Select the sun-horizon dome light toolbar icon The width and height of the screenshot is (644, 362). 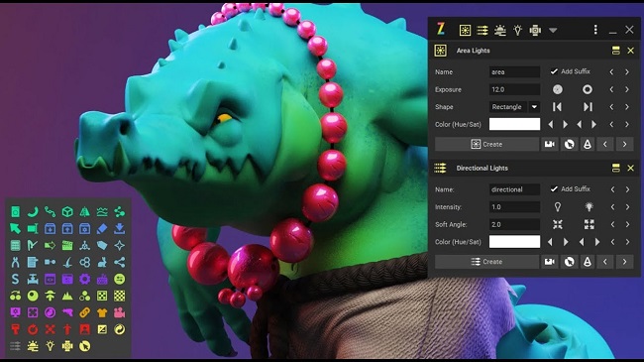[499, 30]
